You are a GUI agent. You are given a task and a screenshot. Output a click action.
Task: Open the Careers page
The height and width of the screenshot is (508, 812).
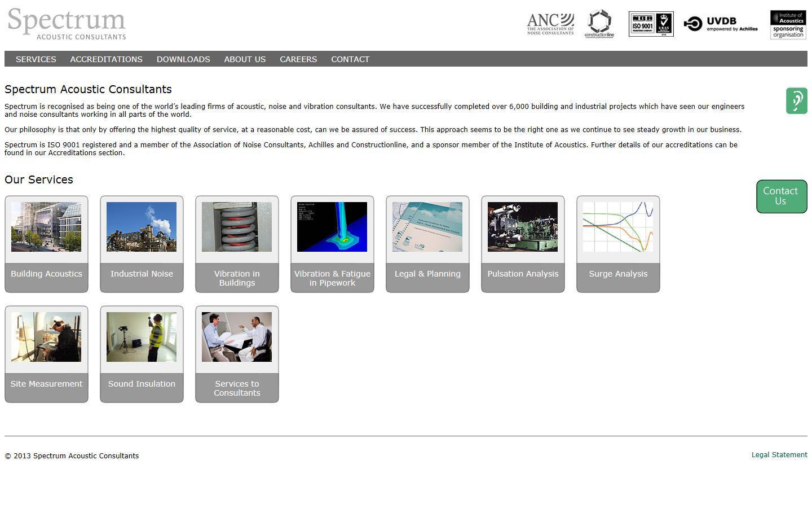point(298,59)
